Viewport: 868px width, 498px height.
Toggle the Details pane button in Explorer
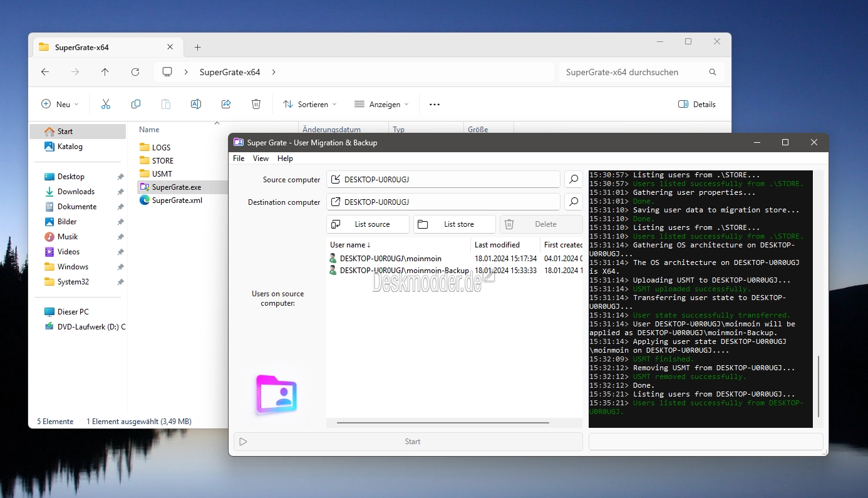coord(697,105)
